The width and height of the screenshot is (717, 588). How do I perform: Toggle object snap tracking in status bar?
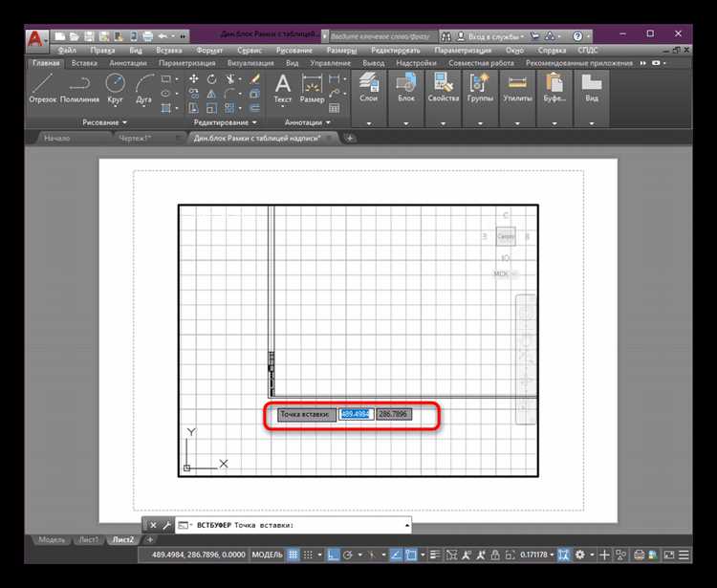click(x=396, y=555)
